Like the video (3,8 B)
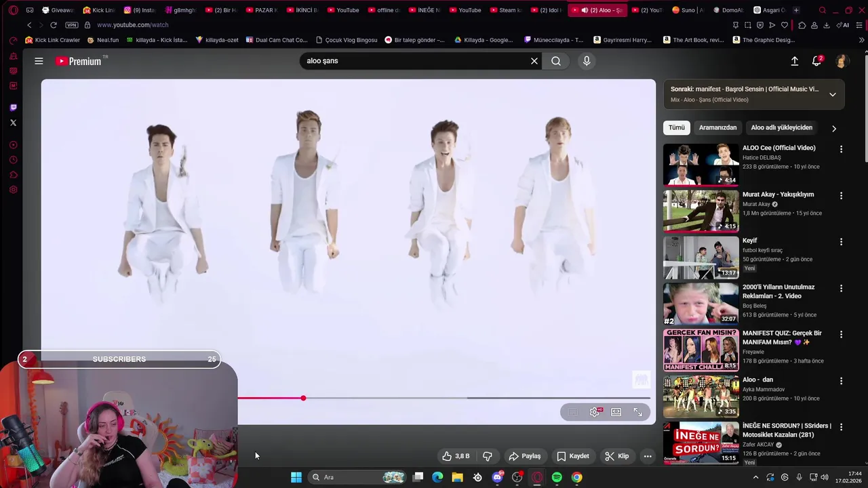Viewport: 868px width, 488px height. coord(456,456)
